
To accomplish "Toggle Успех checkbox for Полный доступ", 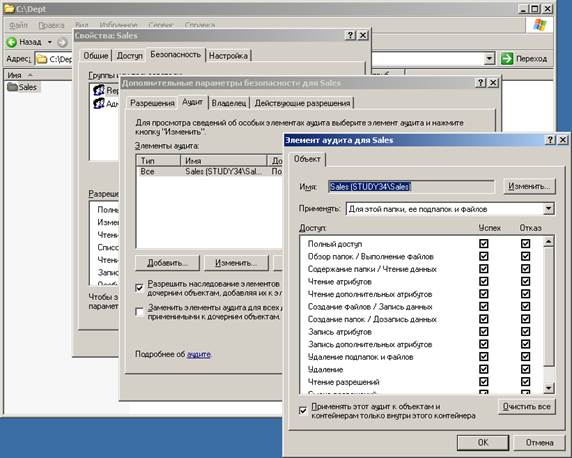I will pos(484,244).
